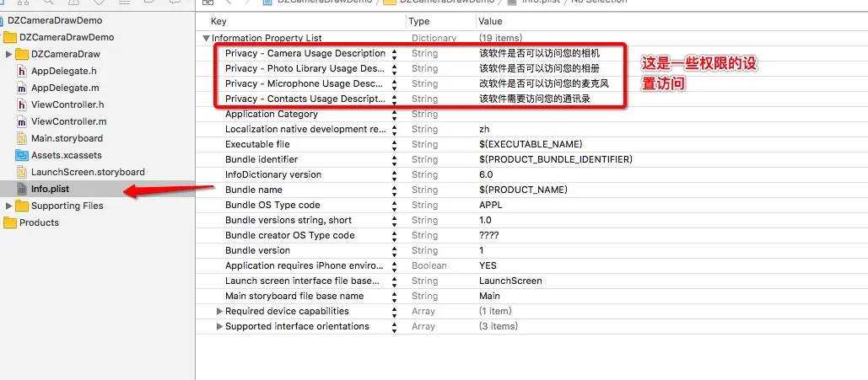This screenshot has width=868, height=380.
Task: Click the Dictionary type cell
Action: pyautogui.click(x=434, y=38)
